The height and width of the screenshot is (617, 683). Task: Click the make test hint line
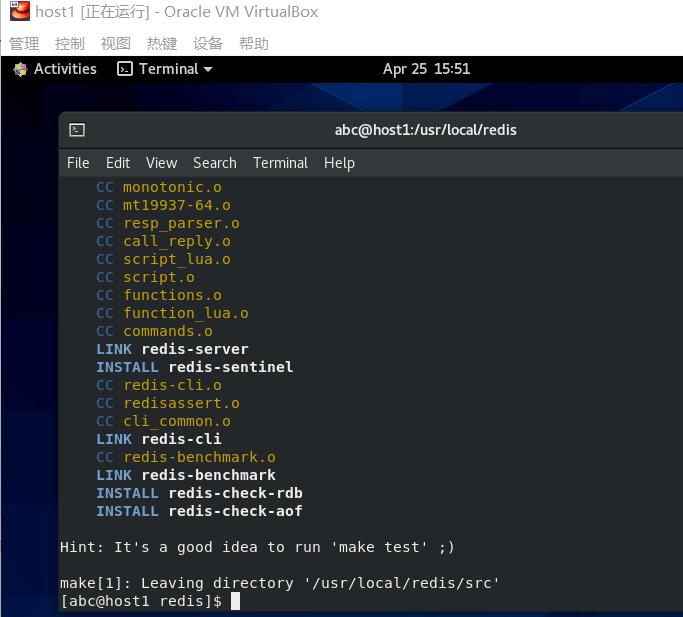coord(257,547)
